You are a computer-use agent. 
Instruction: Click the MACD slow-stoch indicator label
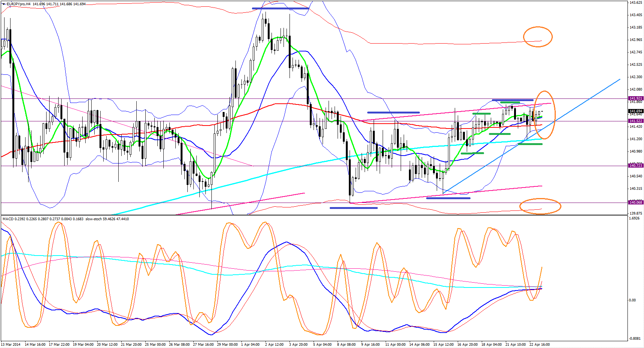point(66,219)
